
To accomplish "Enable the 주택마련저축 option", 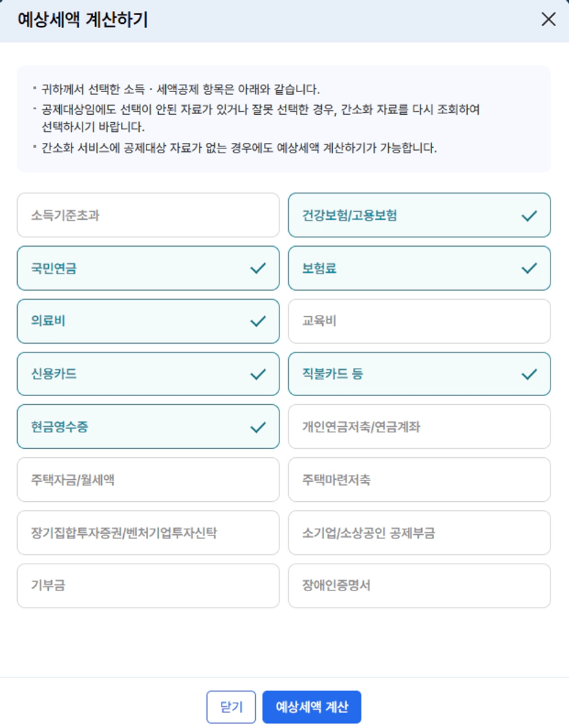I will [419, 480].
